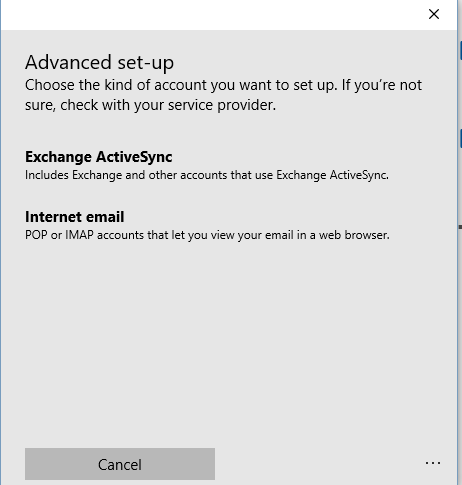Cancel the advanced set-up
Screen dimensions: 462x485
120,464
